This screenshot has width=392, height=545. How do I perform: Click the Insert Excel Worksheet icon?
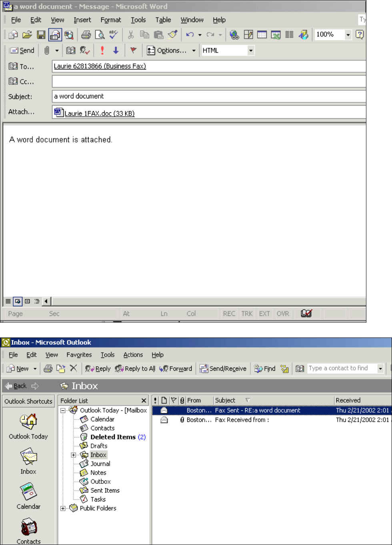[276, 35]
